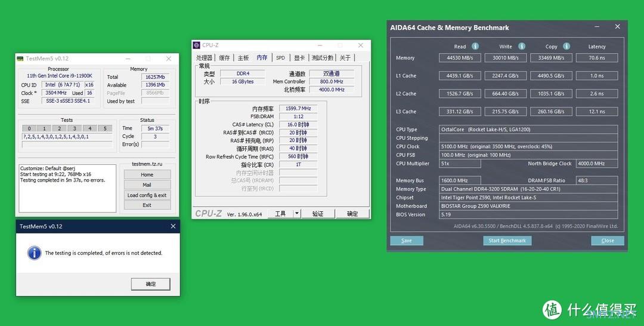This screenshot has width=644, height=326.
Task: Click the DDR4 type field in CPU-Z
Action: point(242,73)
